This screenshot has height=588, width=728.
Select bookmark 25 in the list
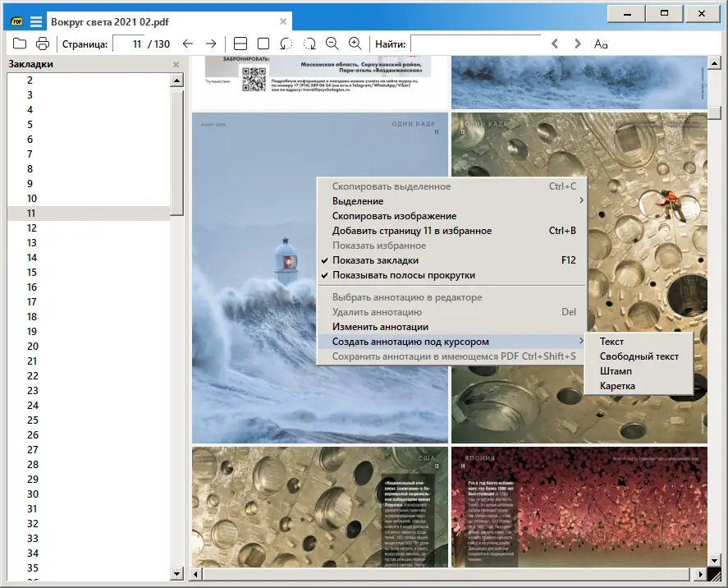33,420
